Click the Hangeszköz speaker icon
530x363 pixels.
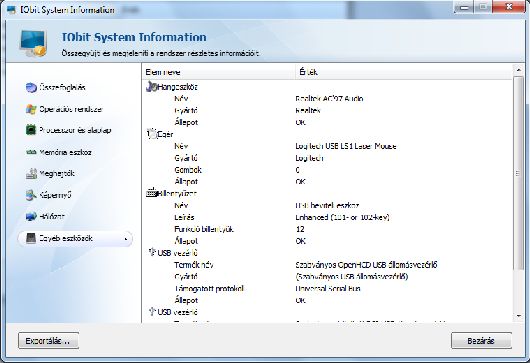151,87
